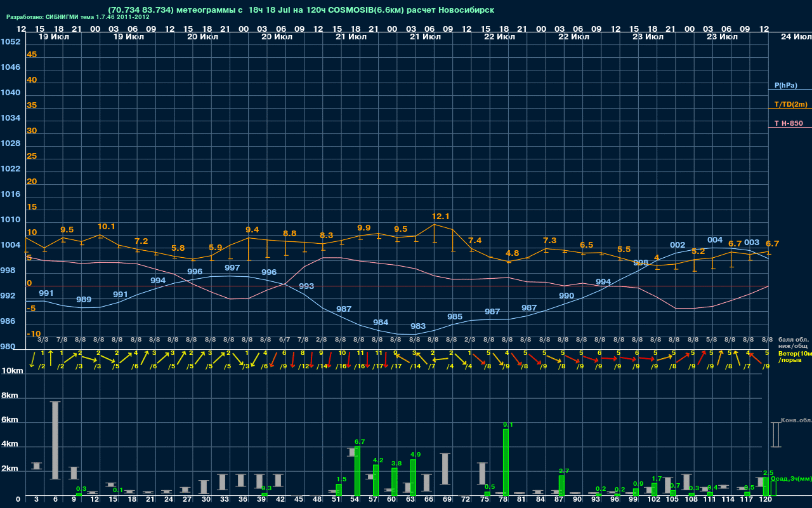Viewport: 812px width, 508px height.
Task: Click the pressure curve label 989
Action: 84,300
